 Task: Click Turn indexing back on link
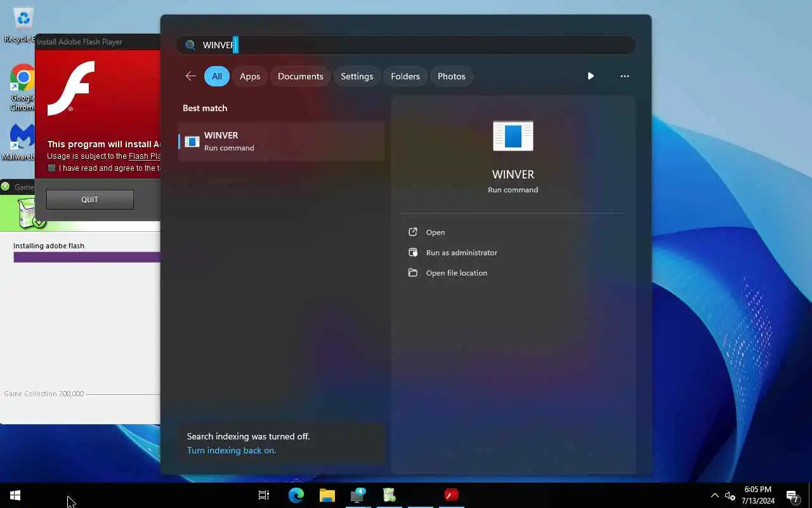(x=232, y=450)
